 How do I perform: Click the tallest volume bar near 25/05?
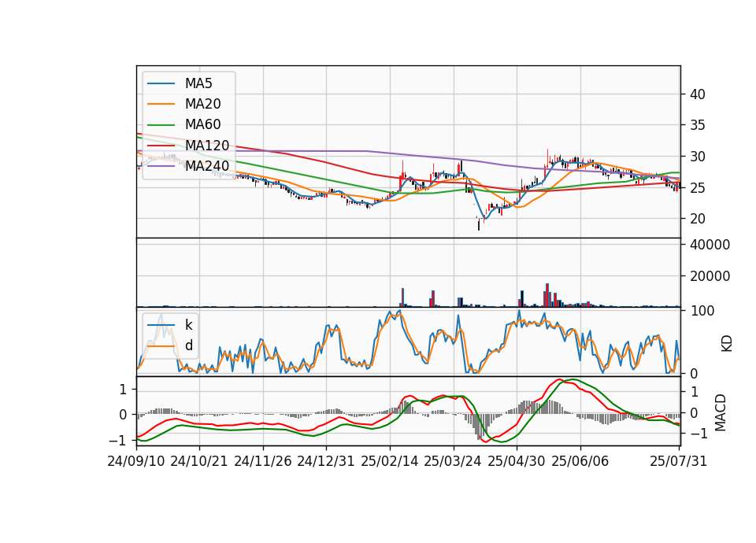pos(547,295)
